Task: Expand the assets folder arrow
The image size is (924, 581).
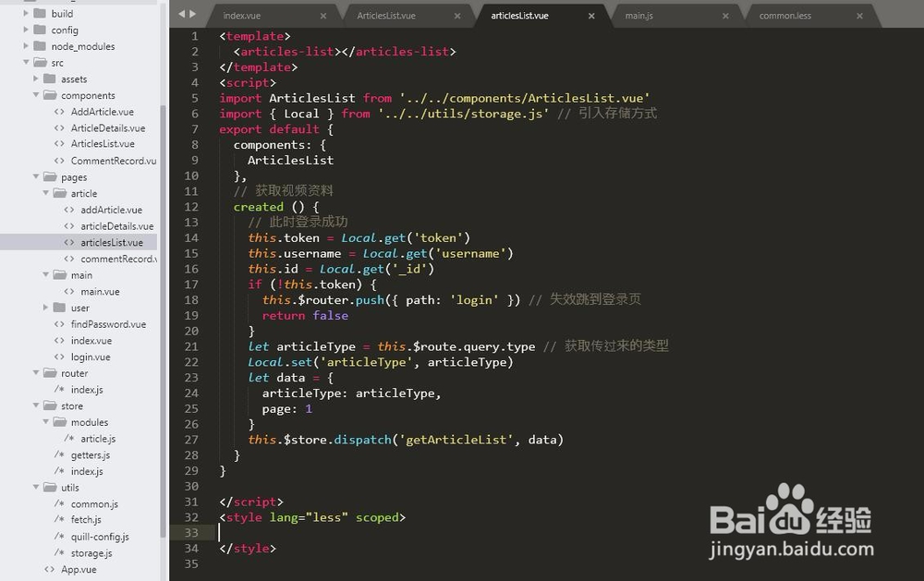Action: tap(35, 79)
